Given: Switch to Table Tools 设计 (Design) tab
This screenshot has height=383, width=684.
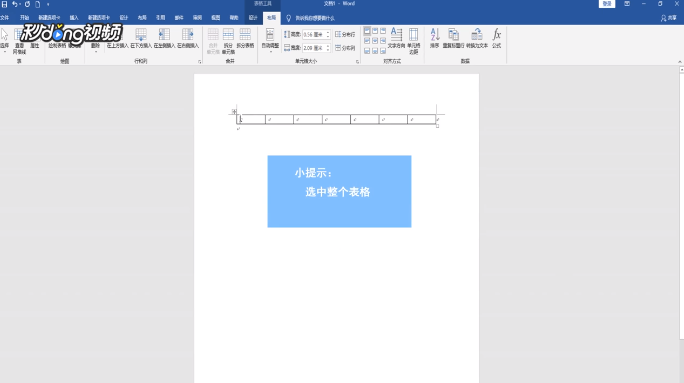Looking at the screenshot, I should click(253, 18).
